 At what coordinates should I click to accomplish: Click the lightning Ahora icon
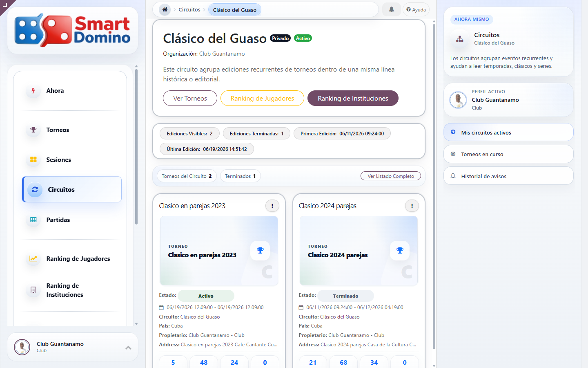coord(33,91)
